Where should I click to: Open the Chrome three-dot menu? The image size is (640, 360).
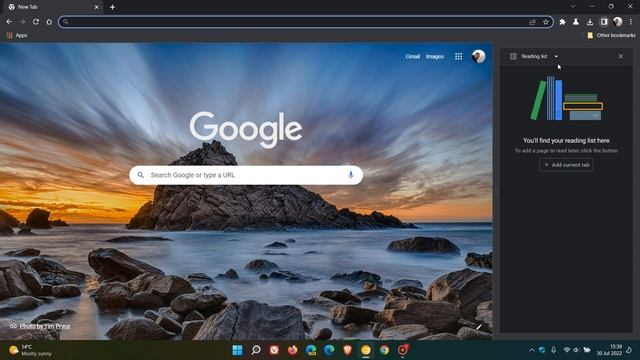(x=631, y=22)
